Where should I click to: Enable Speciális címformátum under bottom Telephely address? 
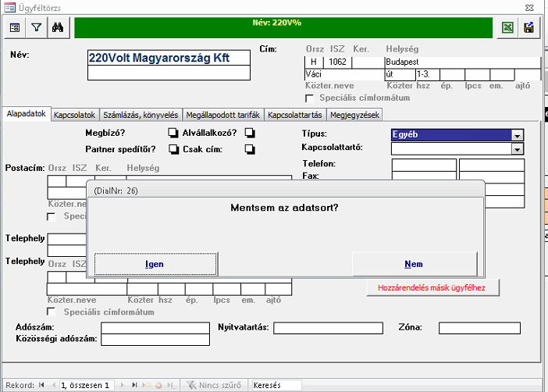51,312
